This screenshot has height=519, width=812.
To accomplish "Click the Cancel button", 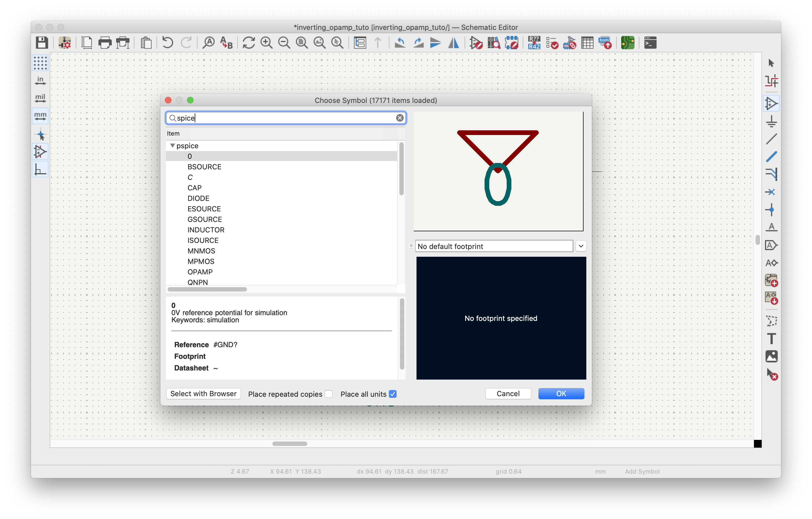I will click(x=507, y=394).
